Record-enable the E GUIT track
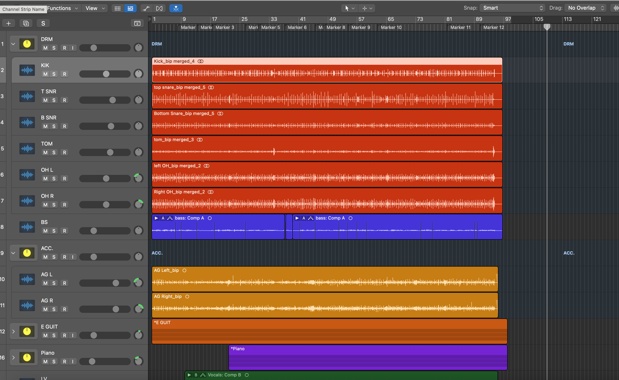This screenshot has width=619, height=380. click(x=64, y=335)
